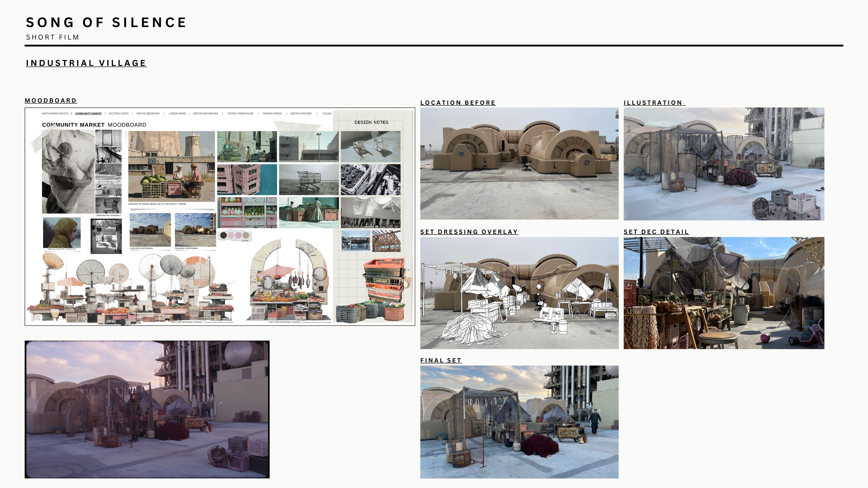This screenshot has width=868, height=488.
Task: Pick the tan colour swatch in palette
Action: [x=246, y=235]
